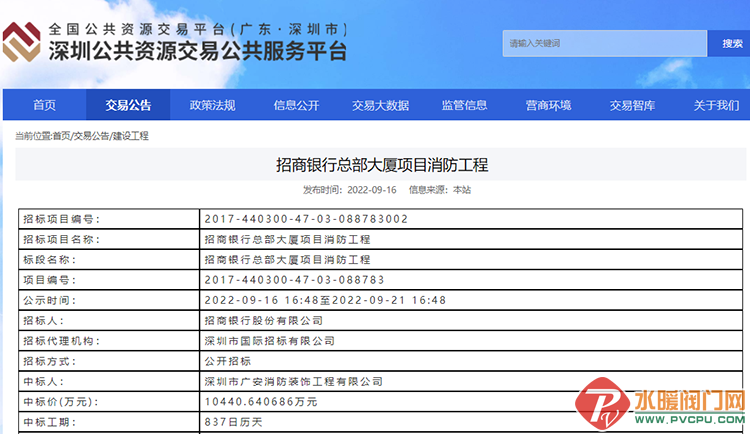The width and height of the screenshot is (750, 434).
Task: Open the 交易大数据 navigation tab
Action: (380, 105)
